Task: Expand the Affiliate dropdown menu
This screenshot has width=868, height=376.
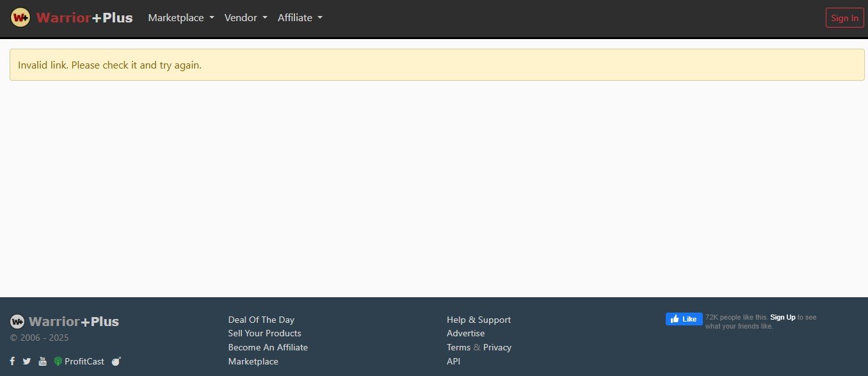Action: [x=300, y=18]
